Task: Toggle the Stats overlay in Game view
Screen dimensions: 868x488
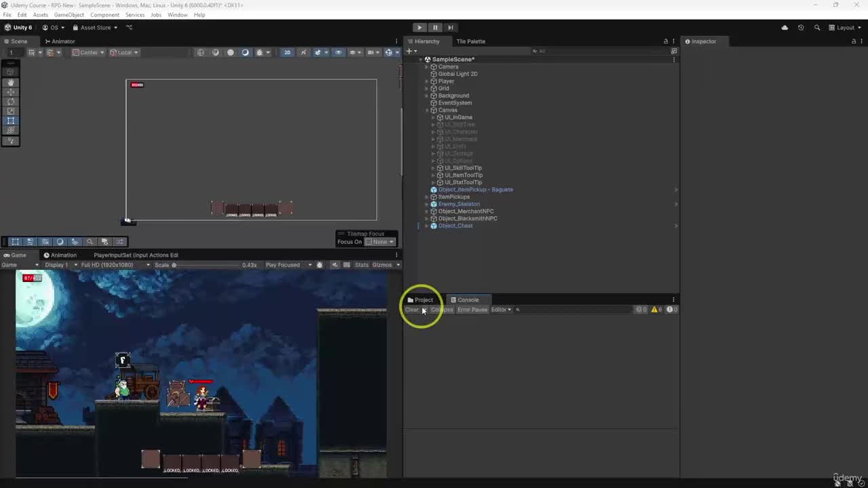Action: tap(361, 265)
